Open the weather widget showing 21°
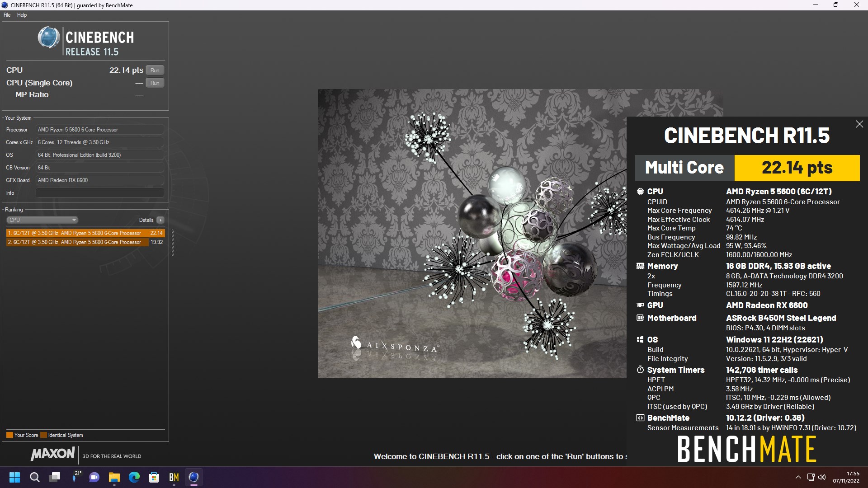Image resolution: width=868 pixels, height=488 pixels. tap(76, 477)
